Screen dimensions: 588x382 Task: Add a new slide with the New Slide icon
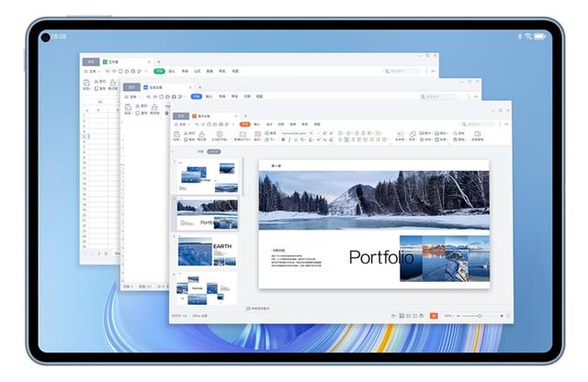pyautogui.click(x=243, y=134)
